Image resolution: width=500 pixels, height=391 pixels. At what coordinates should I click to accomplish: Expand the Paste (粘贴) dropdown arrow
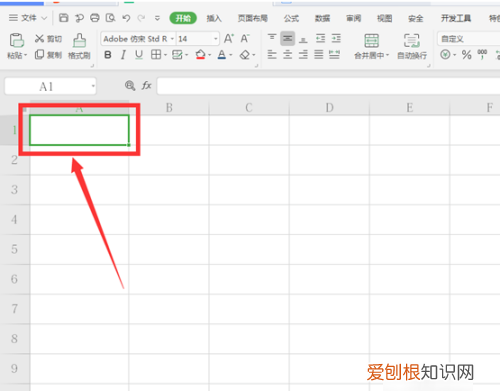pos(25,55)
